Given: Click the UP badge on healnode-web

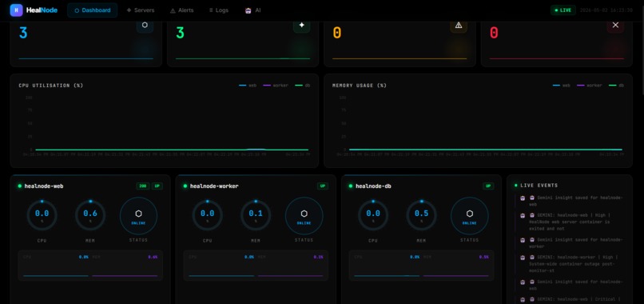Looking at the screenshot, I should pyautogui.click(x=157, y=186).
